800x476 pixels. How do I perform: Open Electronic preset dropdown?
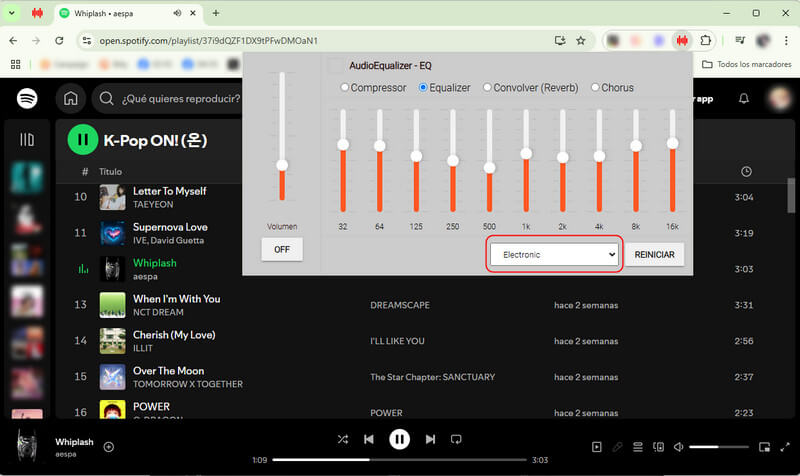click(x=554, y=254)
